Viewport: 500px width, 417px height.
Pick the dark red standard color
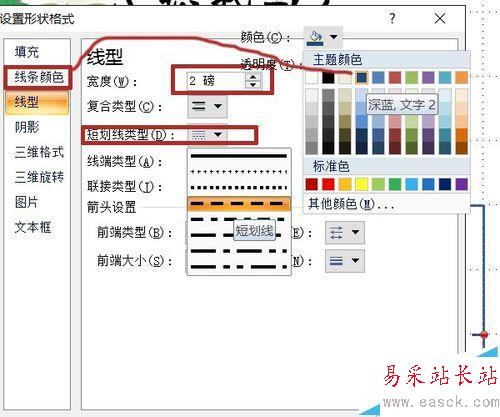(x=312, y=184)
